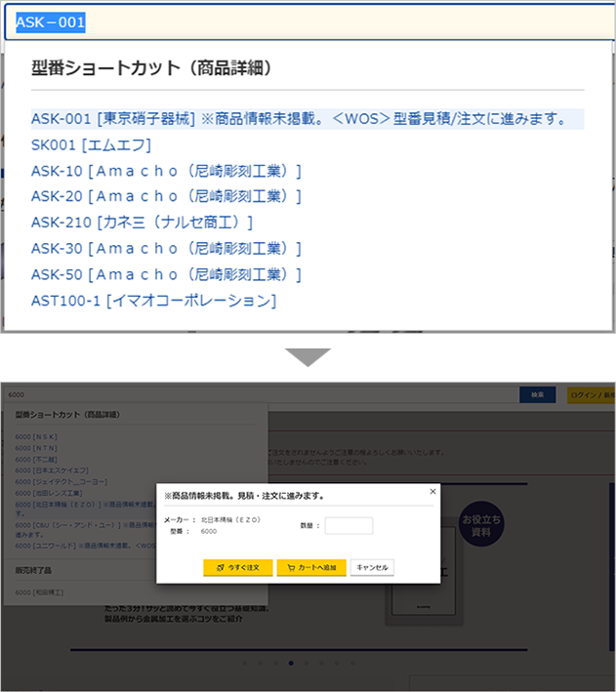The height and width of the screenshot is (692, 616).
Task: Select ASK-210 カネ三 suggestion
Action: tap(142, 223)
